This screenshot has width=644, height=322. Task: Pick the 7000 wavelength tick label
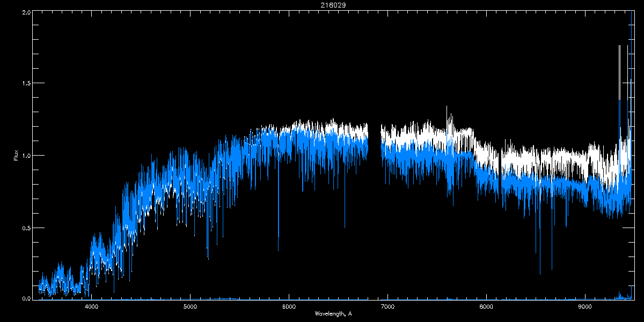click(387, 306)
